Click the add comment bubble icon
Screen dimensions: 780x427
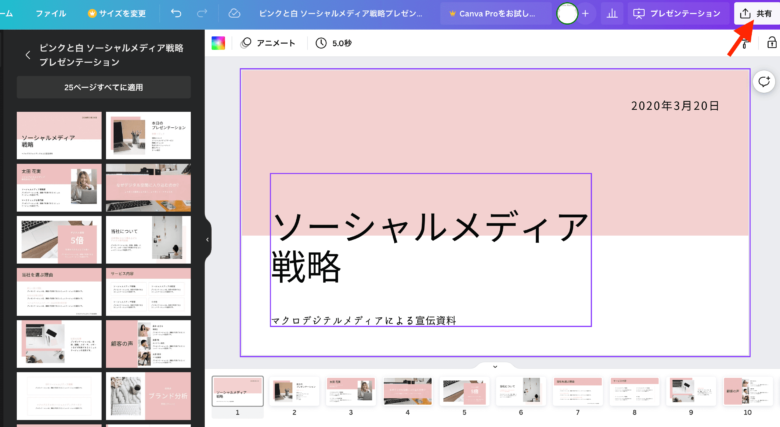click(x=764, y=81)
